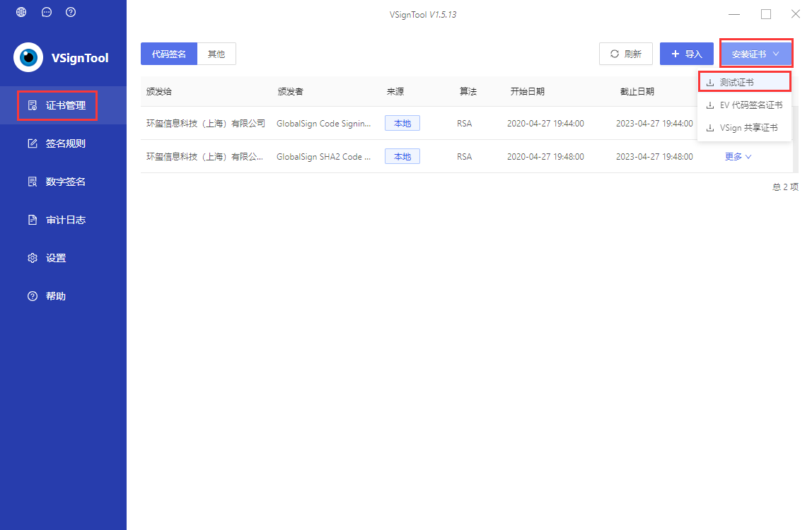Click the 截止日期 column header
This screenshot has height=530, width=812.
click(637, 92)
